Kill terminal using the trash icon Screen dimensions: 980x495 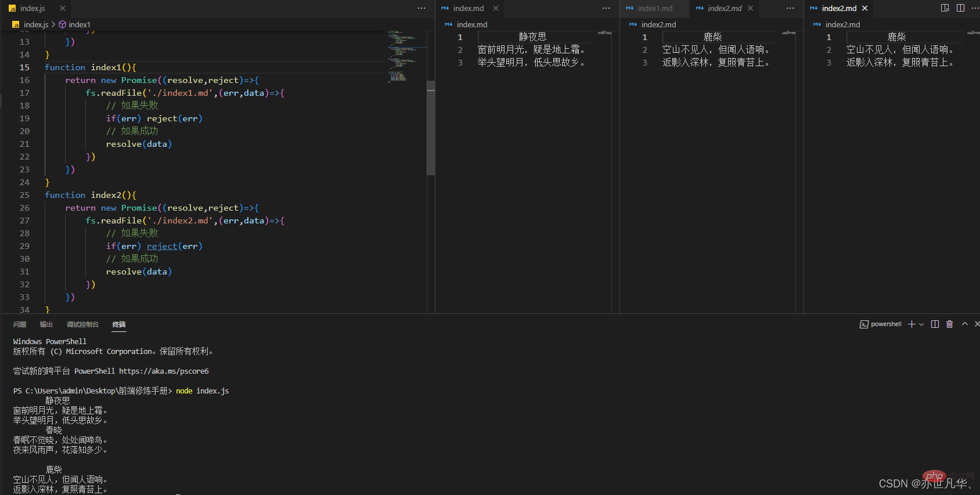click(950, 324)
